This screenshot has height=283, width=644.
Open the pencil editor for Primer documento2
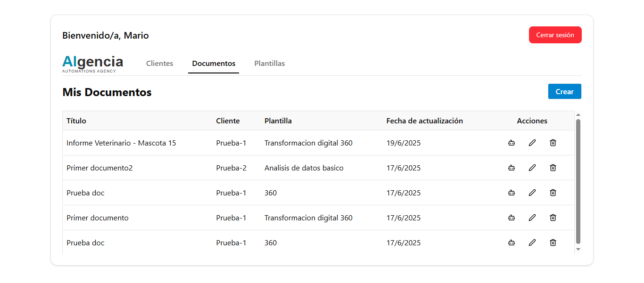532,168
